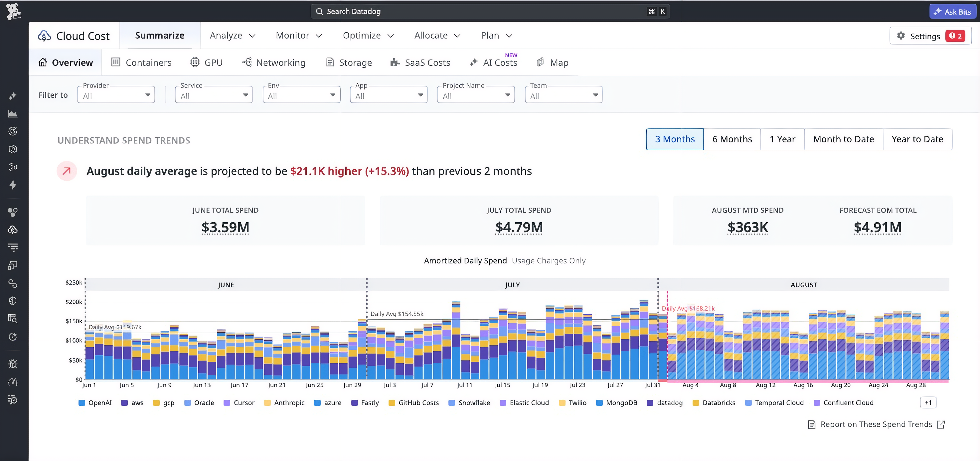Screen dimensions: 980x461
Task: Click the search magnifier icon
Action: coord(319,11)
